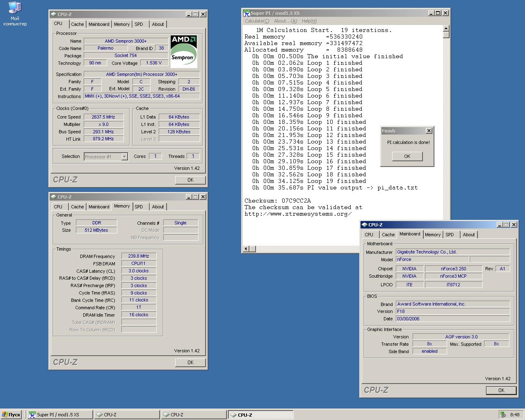Click the Core Voltage 1.536 V value
This screenshot has width=525, height=420.
pyautogui.click(x=154, y=63)
